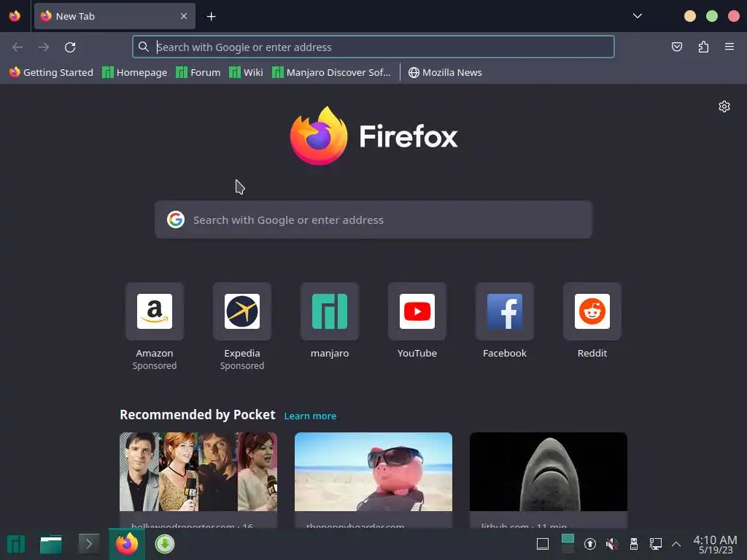
Task: Open Manjaro Discover Software bookmark
Action: tap(331, 72)
